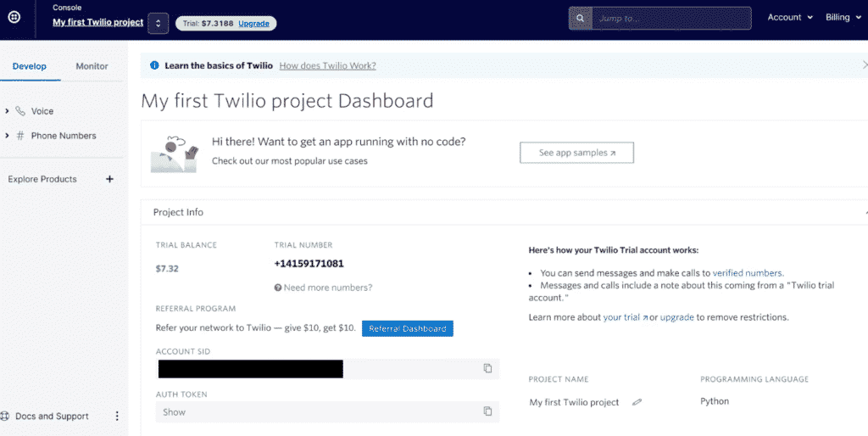
Task: Click trial number +14159171081
Action: [x=309, y=264]
